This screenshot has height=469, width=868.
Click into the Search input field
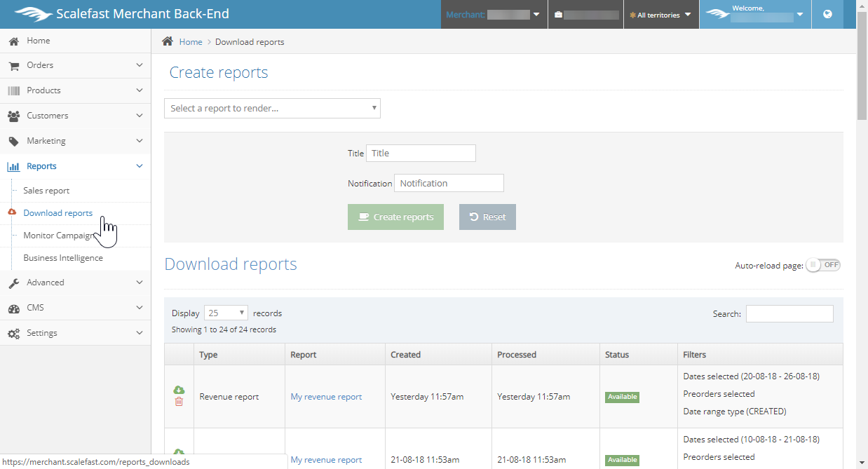tap(789, 314)
